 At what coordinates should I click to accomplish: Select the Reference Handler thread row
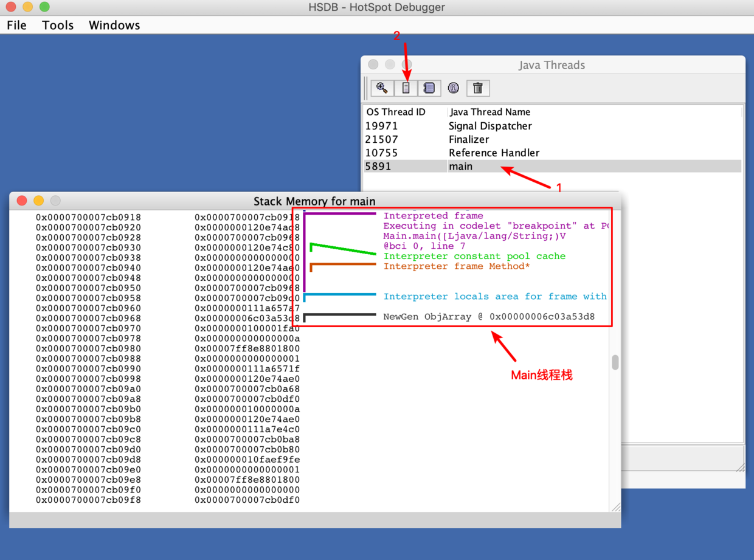click(x=494, y=153)
